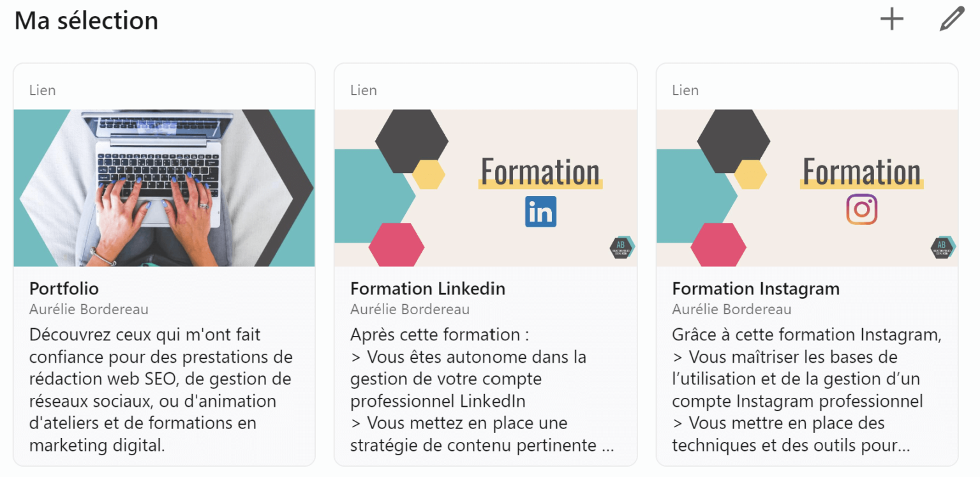Open the Formation Linkedin link
This screenshot has height=477, width=980.
[427, 289]
